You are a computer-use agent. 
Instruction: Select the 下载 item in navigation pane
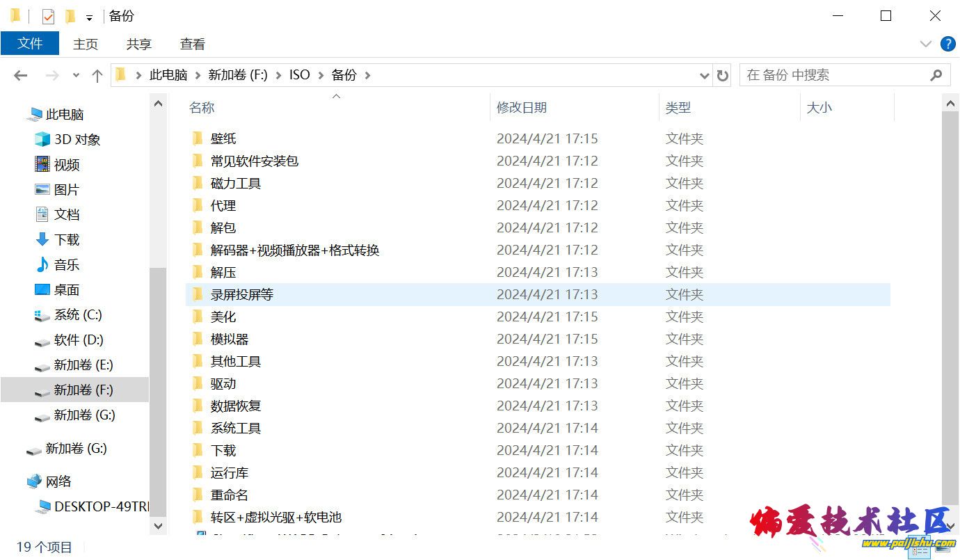coord(67,239)
